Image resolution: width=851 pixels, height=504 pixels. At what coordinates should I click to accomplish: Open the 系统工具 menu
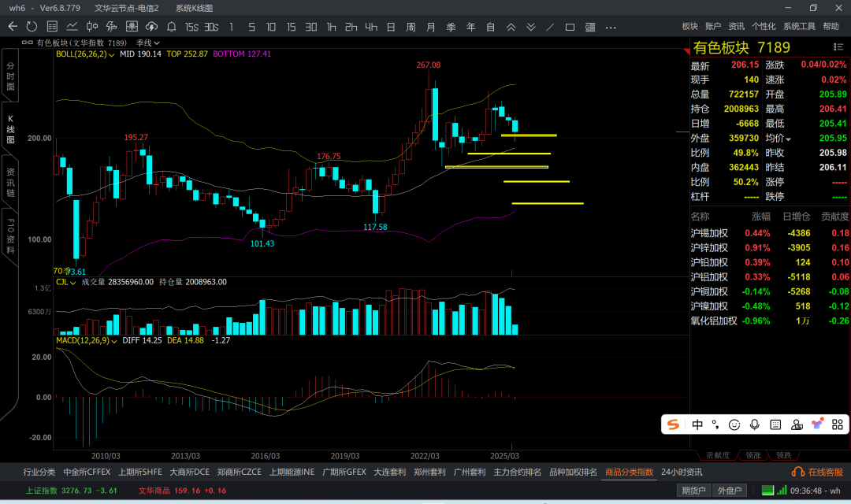[799, 26]
